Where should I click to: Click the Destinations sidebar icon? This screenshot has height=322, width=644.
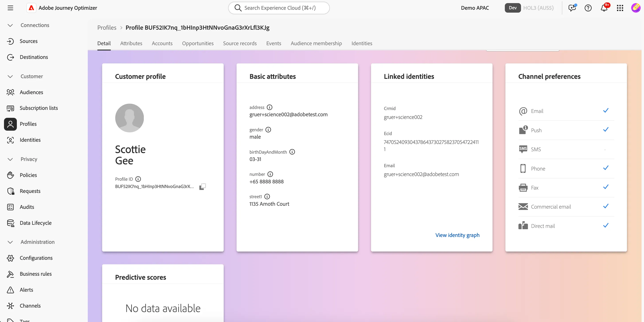pyautogui.click(x=10, y=57)
